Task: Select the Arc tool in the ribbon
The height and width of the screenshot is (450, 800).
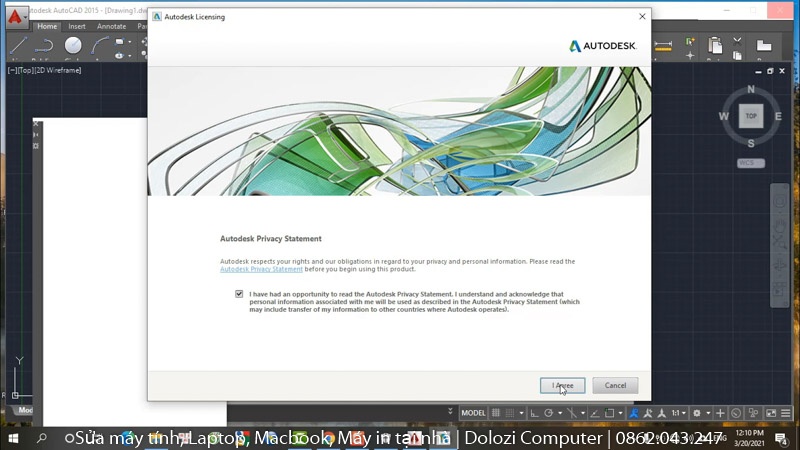Action: tap(99, 45)
